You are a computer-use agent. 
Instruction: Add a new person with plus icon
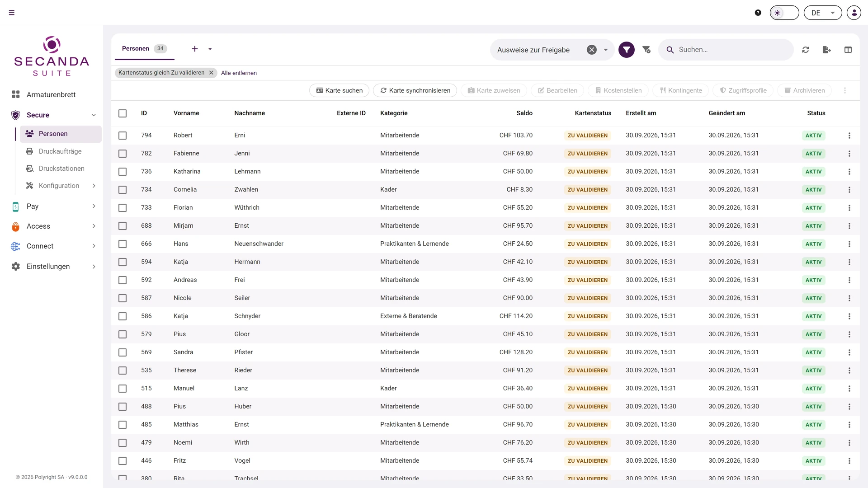click(195, 49)
